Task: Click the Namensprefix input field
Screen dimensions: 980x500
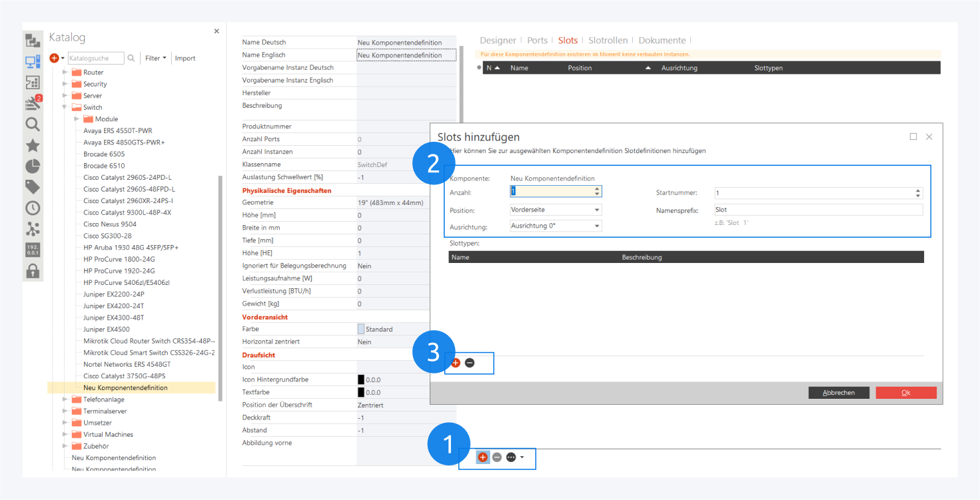Action: coord(818,210)
